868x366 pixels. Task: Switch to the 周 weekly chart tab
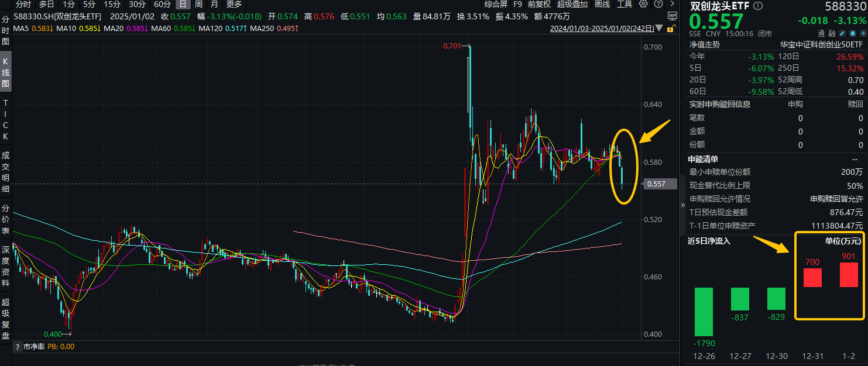(200, 5)
